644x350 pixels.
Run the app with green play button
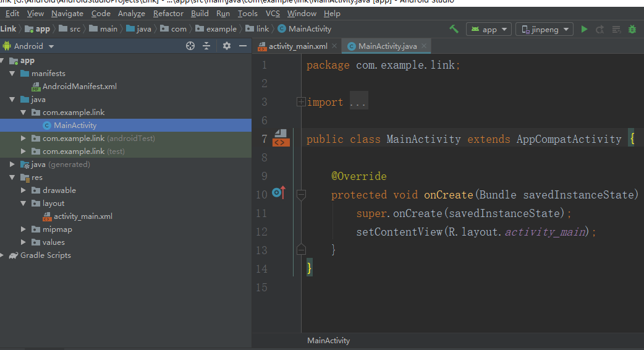click(x=584, y=29)
